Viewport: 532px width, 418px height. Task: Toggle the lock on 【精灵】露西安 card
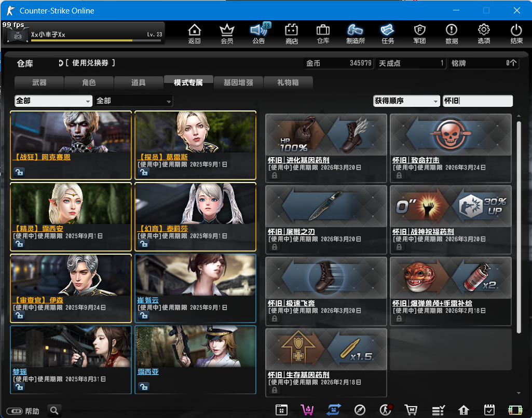[19, 244]
